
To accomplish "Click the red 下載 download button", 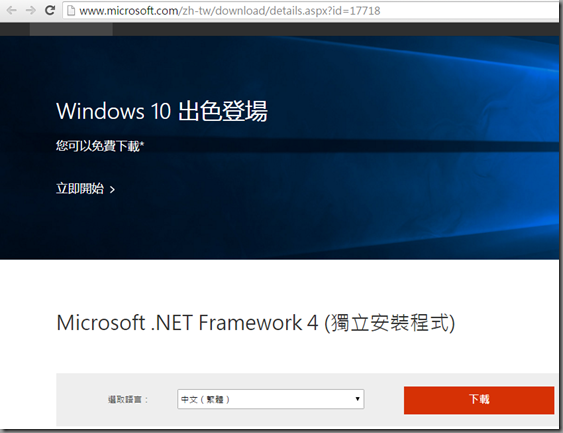I will [479, 400].
